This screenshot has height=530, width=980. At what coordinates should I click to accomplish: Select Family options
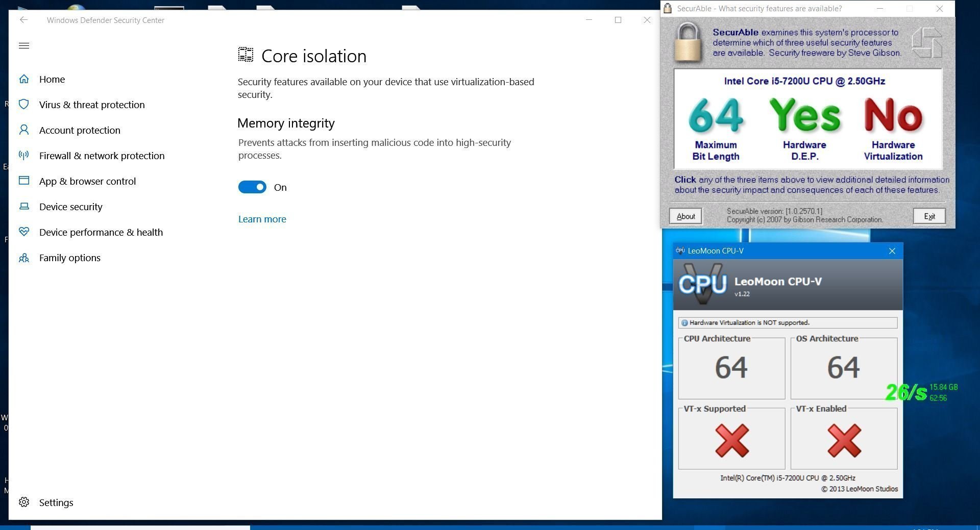tap(70, 258)
